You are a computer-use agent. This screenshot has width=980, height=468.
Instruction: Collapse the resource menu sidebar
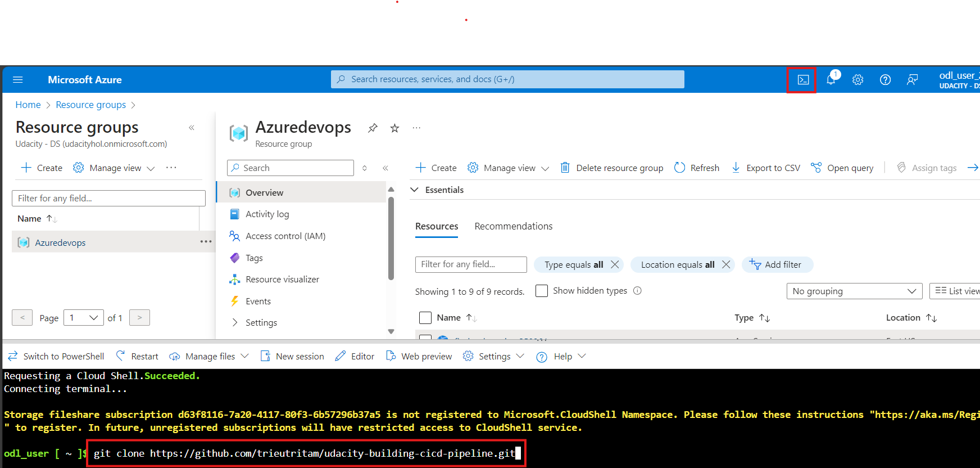[385, 168]
